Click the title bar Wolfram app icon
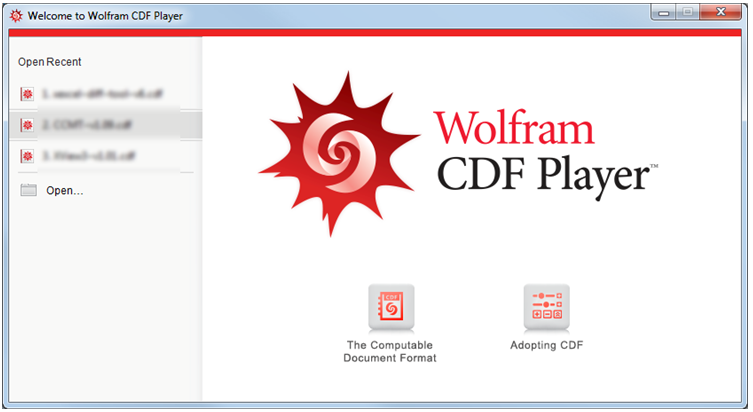 tap(16, 16)
